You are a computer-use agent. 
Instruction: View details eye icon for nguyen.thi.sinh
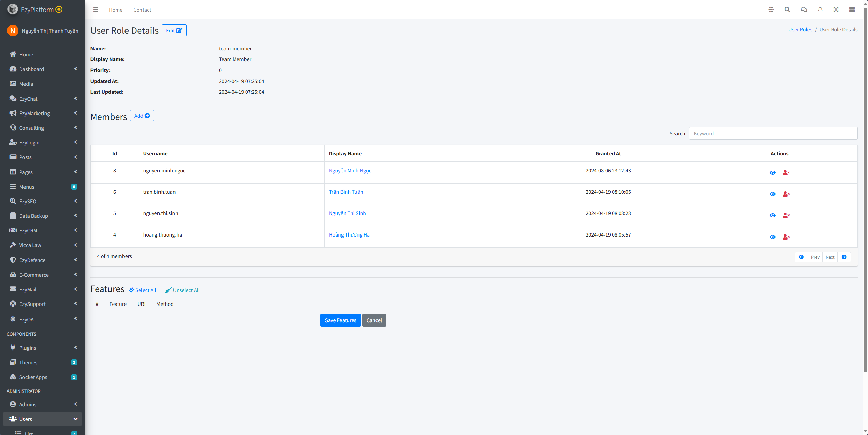[x=773, y=215]
